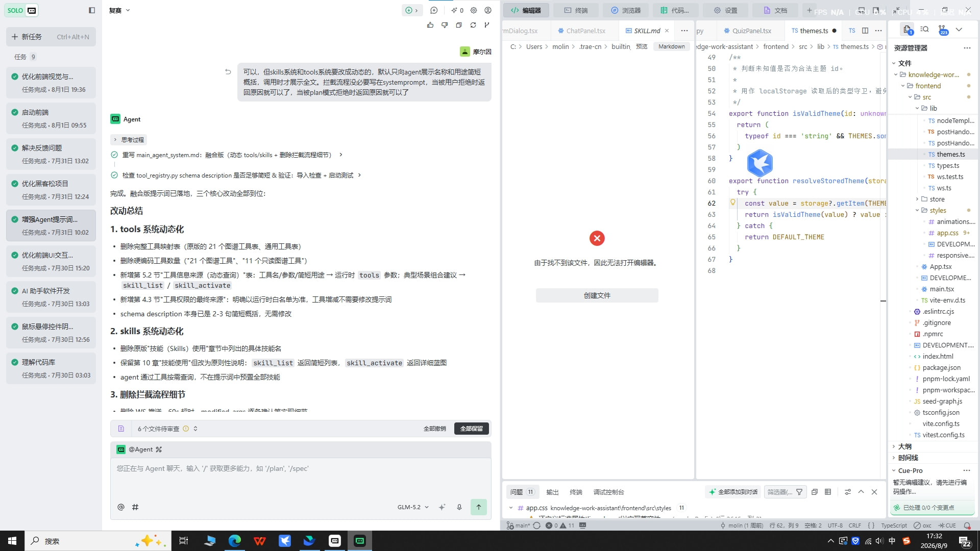Click the lightbulb on line 62
Image resolution: width=980 pixels, height=551 pixels.
pos(733,203)
